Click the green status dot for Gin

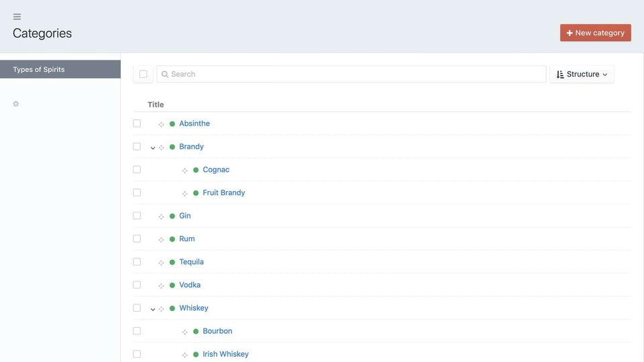(x=172, y=216)
